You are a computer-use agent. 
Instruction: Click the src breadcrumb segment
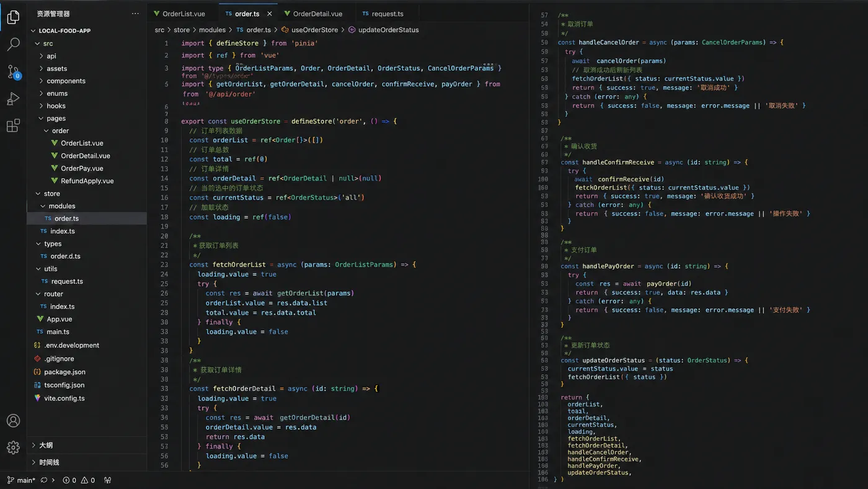coord(160,30)
